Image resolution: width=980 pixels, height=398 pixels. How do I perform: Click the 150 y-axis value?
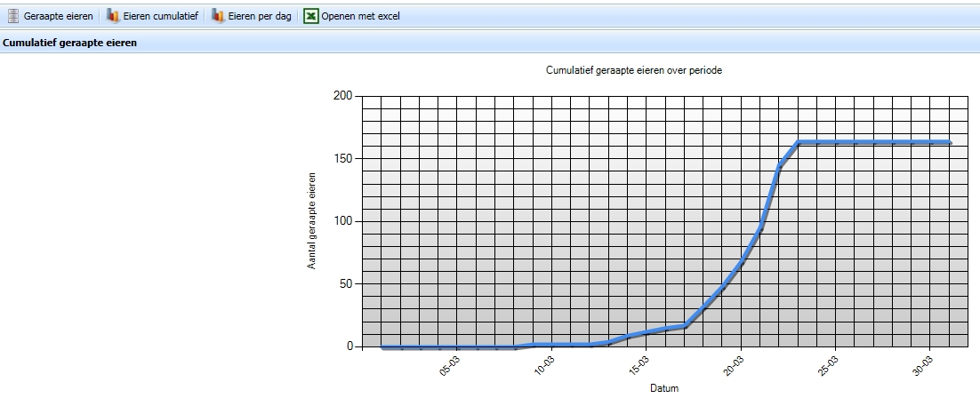[344, 159]
